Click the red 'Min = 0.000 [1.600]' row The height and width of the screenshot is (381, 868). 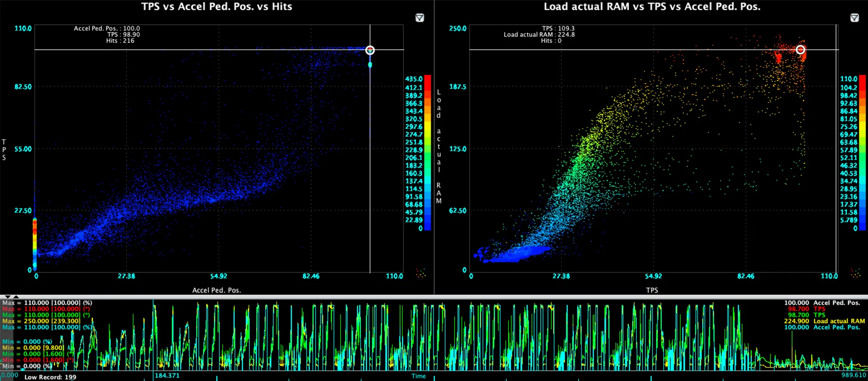coord(38,360)
